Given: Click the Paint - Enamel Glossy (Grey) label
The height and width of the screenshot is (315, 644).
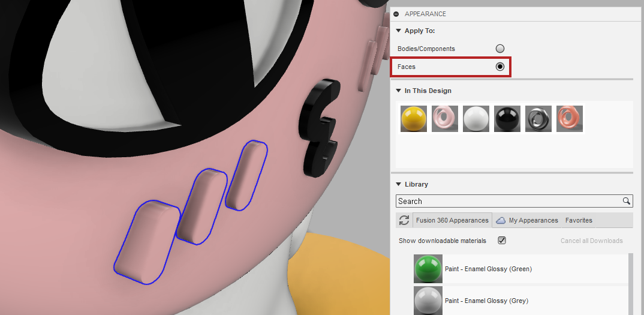Looking at the screenshot, I should point(486,301).
